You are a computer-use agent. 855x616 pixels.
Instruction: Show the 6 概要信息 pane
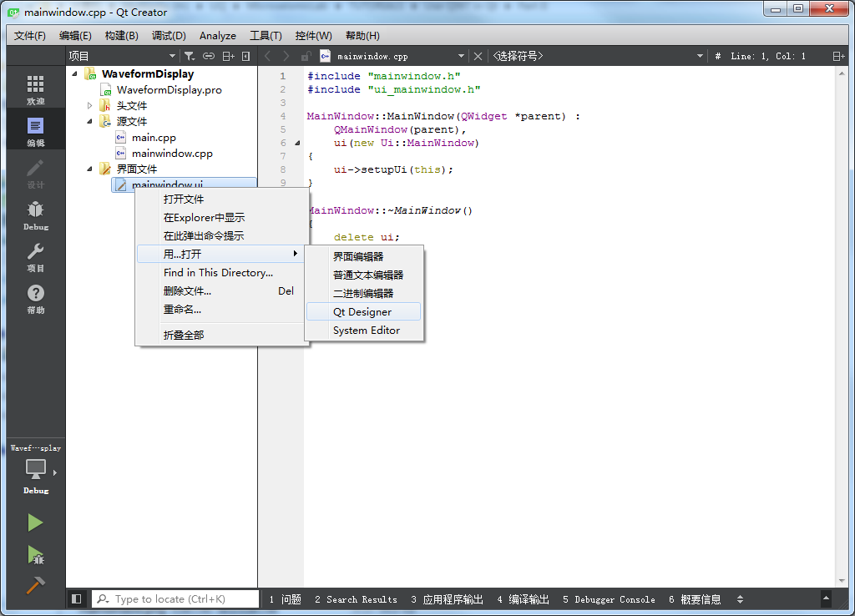pos(696,599)
